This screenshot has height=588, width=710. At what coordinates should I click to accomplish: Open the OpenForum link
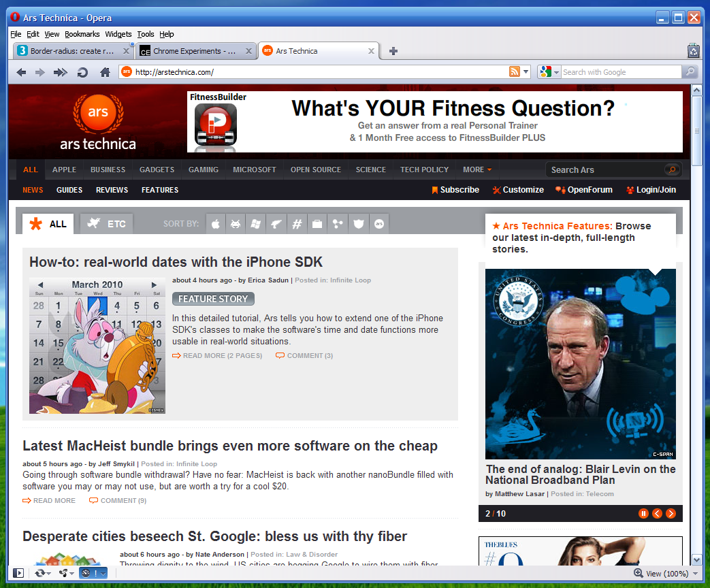click(584, 190)
